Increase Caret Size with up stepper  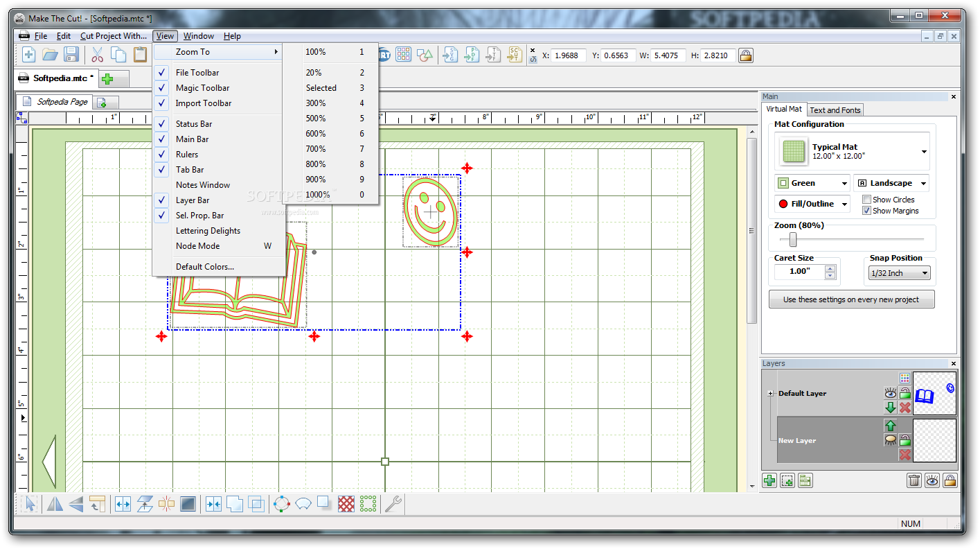(830, 269)
